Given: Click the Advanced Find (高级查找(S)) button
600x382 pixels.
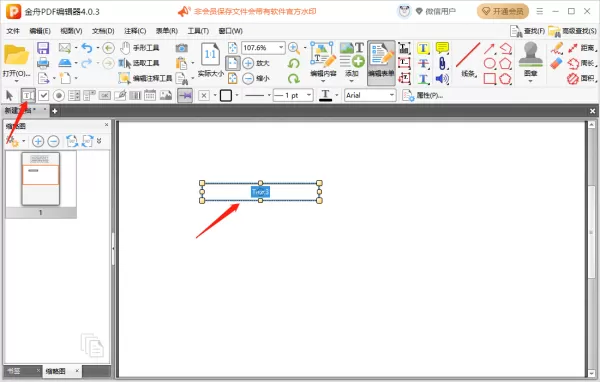Looking at the screenshot, I should [572, 31].
